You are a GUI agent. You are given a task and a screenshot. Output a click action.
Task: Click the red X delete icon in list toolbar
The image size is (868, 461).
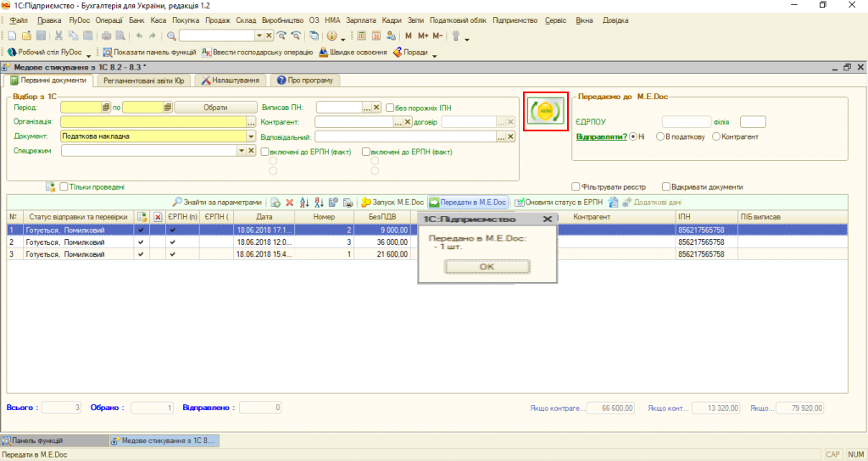[x=290, y=203]
